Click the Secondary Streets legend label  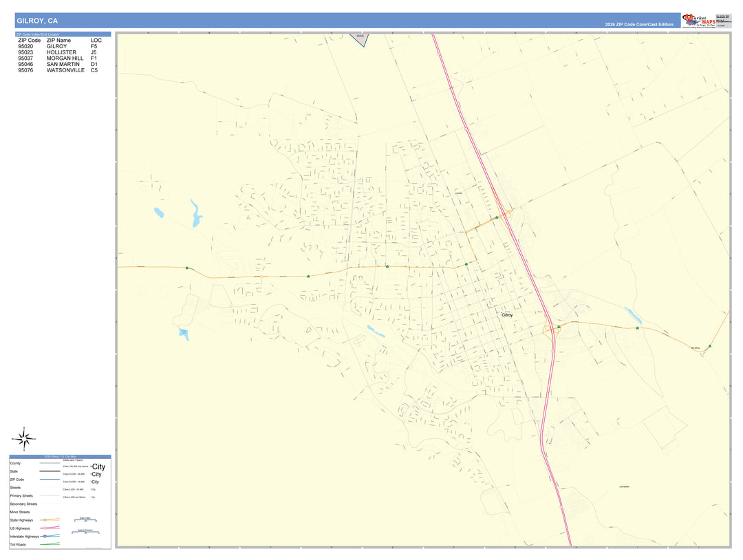[x=23, y=504]
